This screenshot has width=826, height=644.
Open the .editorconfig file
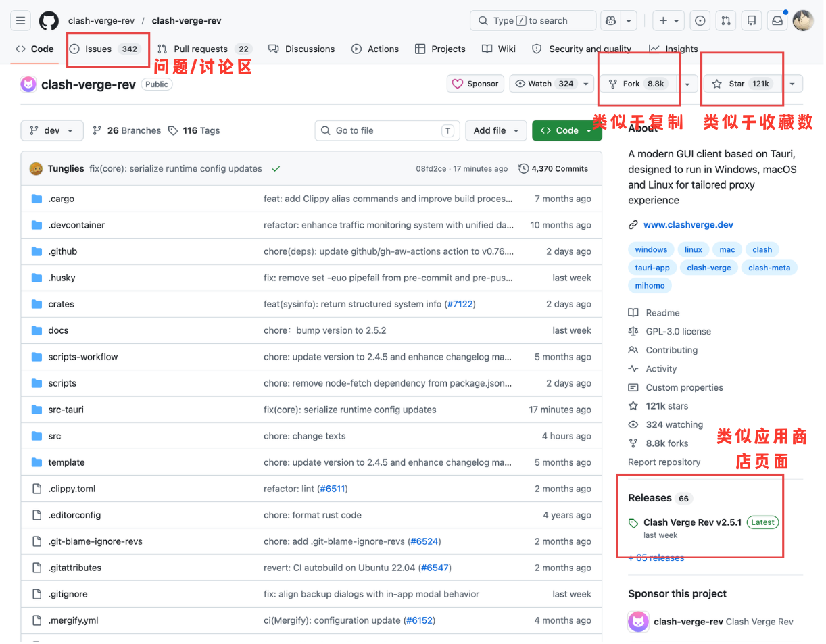point(74,515)
